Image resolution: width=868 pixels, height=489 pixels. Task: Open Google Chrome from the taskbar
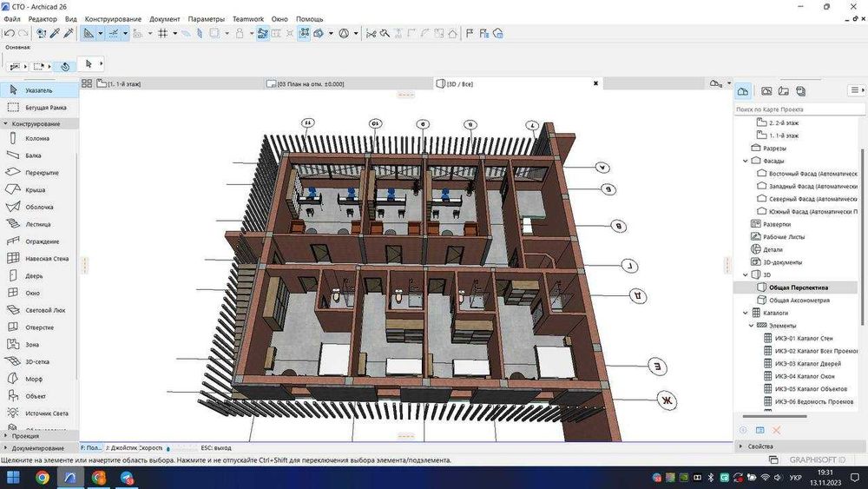pos(43,478)
